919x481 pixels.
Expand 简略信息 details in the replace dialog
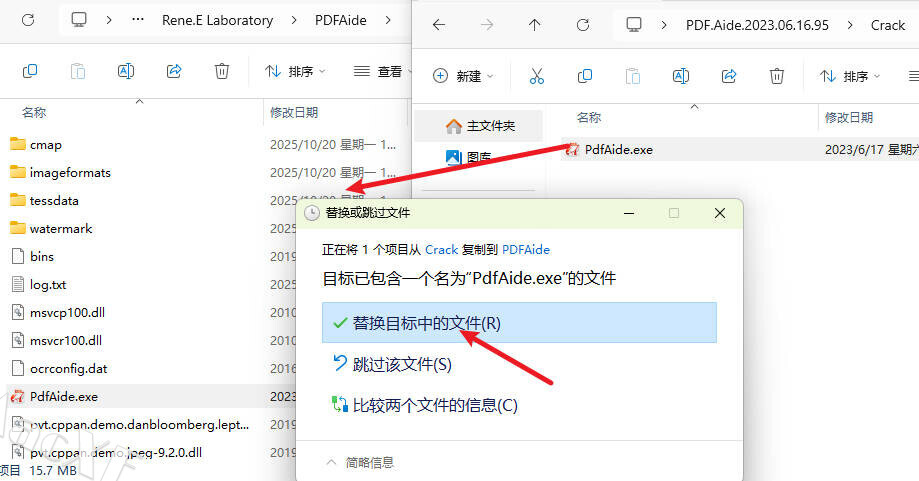click(360, 462)
